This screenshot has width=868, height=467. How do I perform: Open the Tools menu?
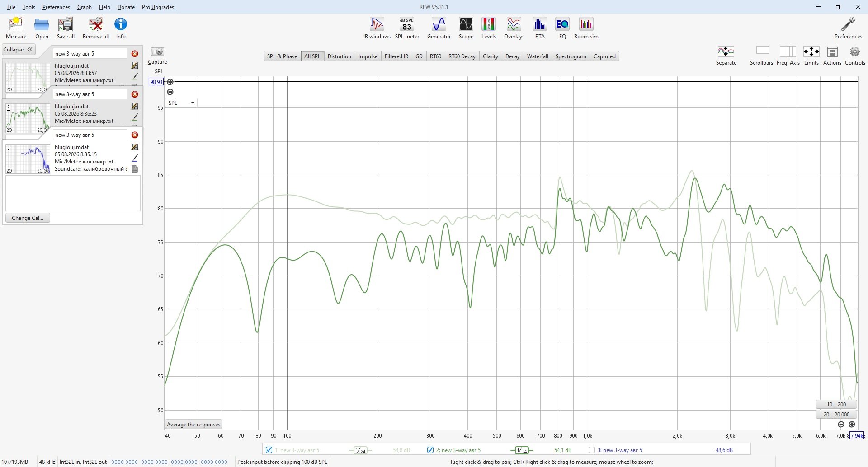pos(29,7)
